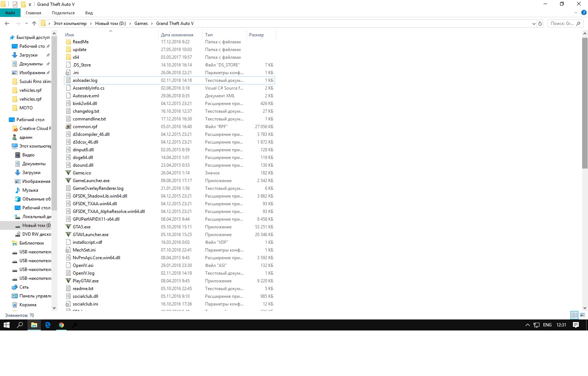Open the Help question mark icon
Image resolution: width=588 pixels, height=376 pixels.
click(x=584, y=12)
